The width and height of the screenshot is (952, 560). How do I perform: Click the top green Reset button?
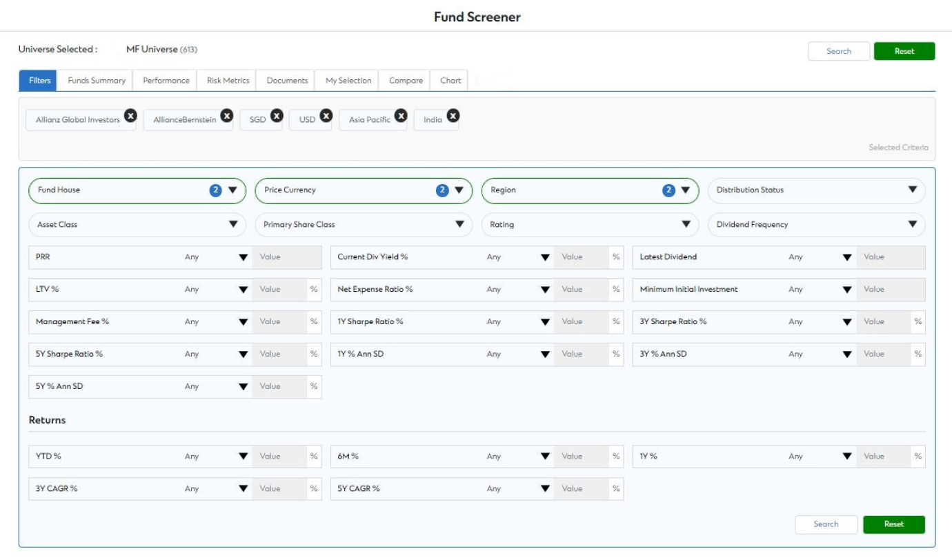click(x=904, y=51)
